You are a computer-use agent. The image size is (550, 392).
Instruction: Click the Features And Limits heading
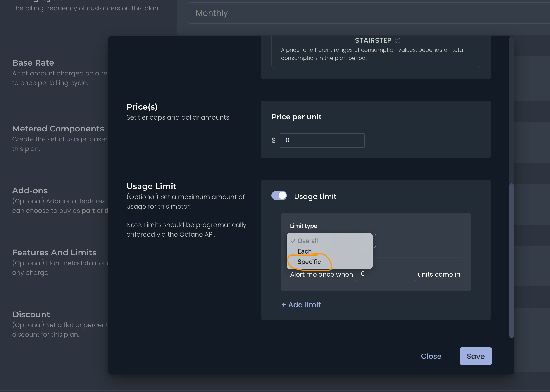click(54, 252)
